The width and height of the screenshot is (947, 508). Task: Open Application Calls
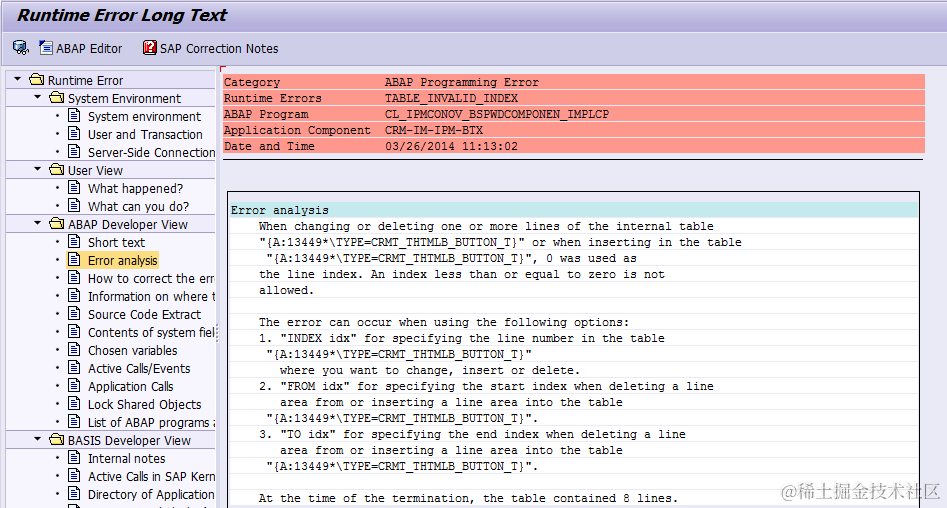tap(130, 387)
